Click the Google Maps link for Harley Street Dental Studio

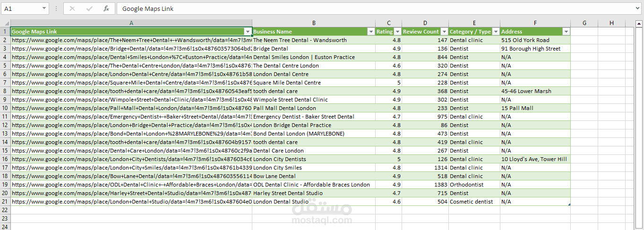(131, 193)
